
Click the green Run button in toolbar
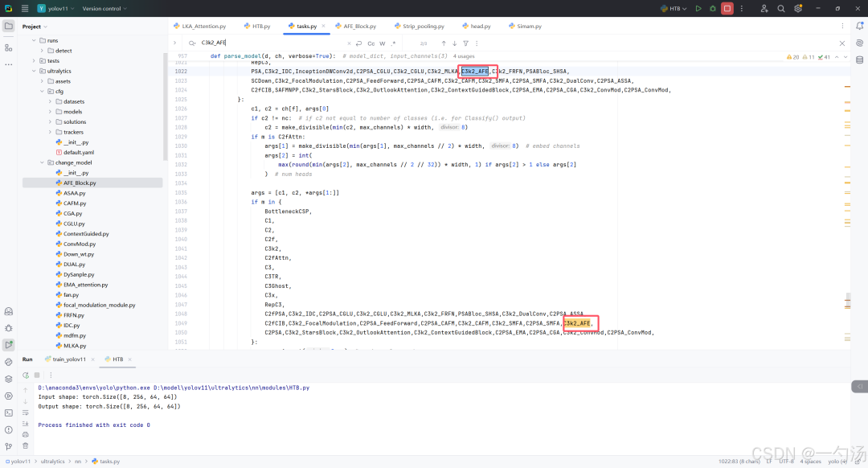698,8
